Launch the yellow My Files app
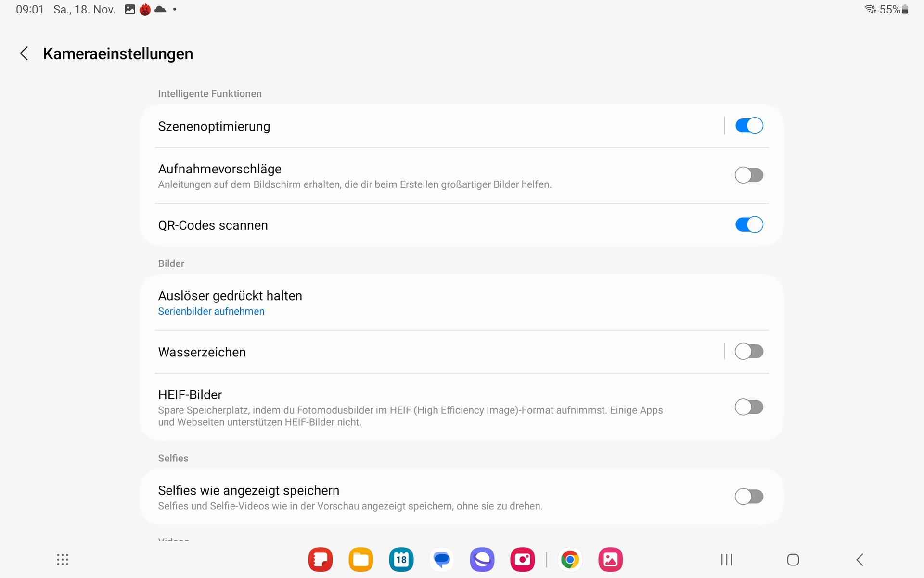924x578 pixels. [x=361, y=560]
